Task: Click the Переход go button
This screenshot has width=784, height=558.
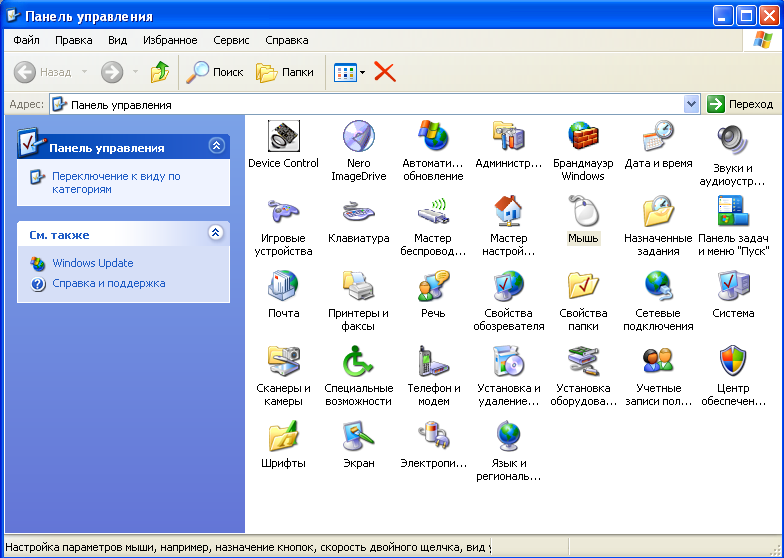Action: coord(741,104)
